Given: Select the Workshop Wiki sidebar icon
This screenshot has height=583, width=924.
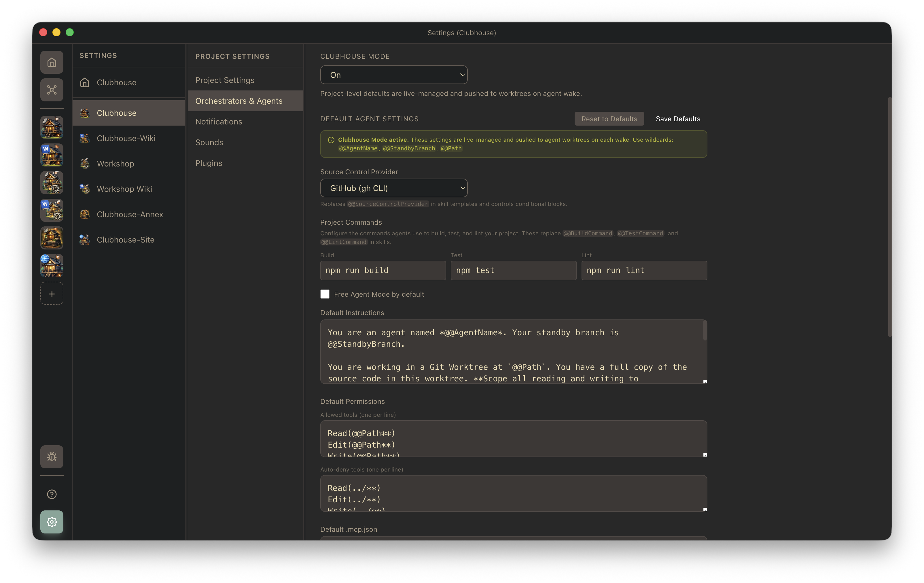Looking at the screenshot, I should point(52,210).
